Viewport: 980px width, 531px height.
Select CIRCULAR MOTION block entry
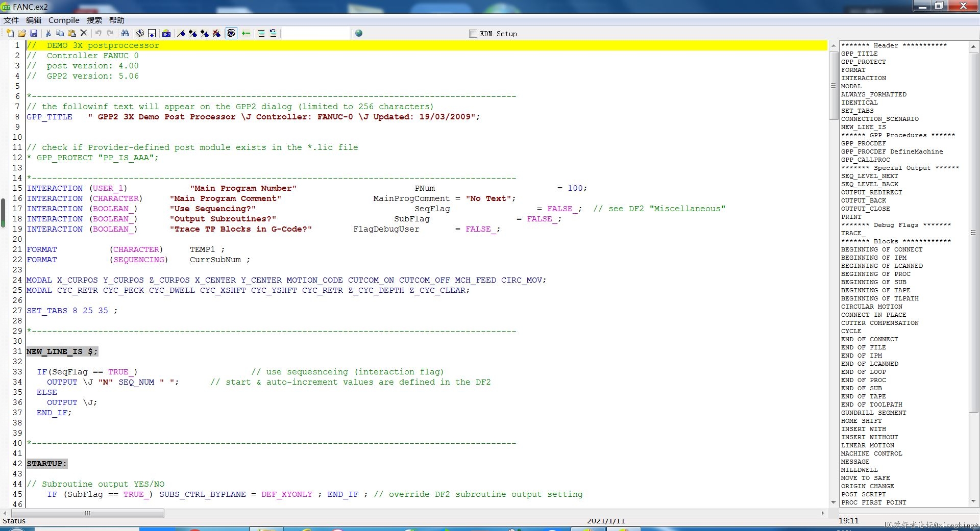coord(872,307)
